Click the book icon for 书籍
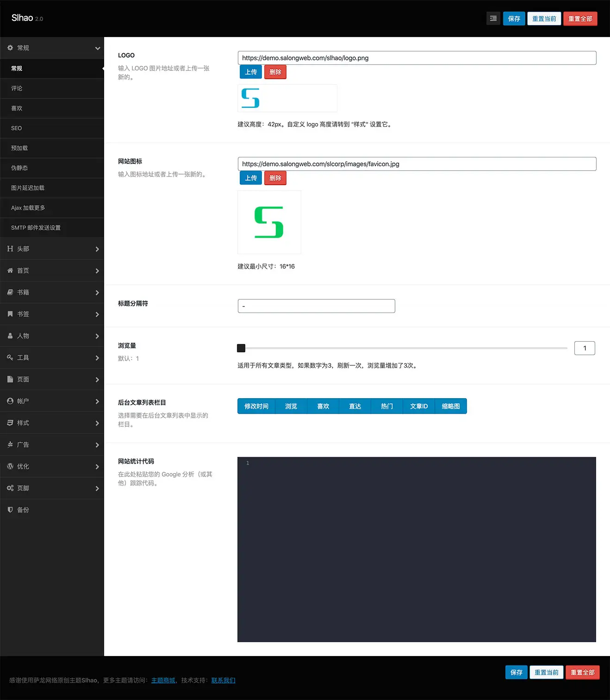The width and height of the screenshot is (610, 700). click(x=10, y=292)
